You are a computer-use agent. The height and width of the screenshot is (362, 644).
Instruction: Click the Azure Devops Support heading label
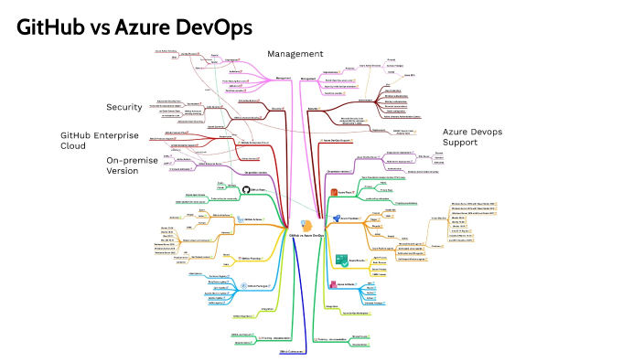pos(472,137)
